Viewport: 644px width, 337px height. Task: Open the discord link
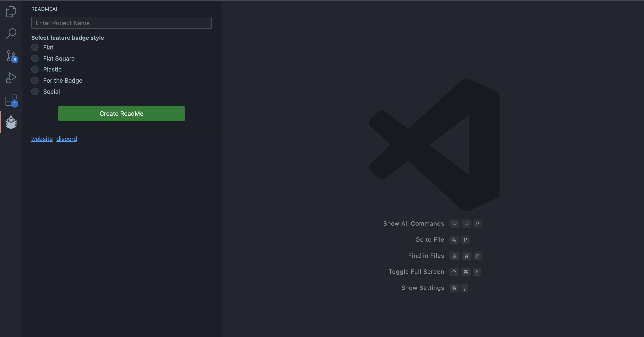click(x=67, y=139)
